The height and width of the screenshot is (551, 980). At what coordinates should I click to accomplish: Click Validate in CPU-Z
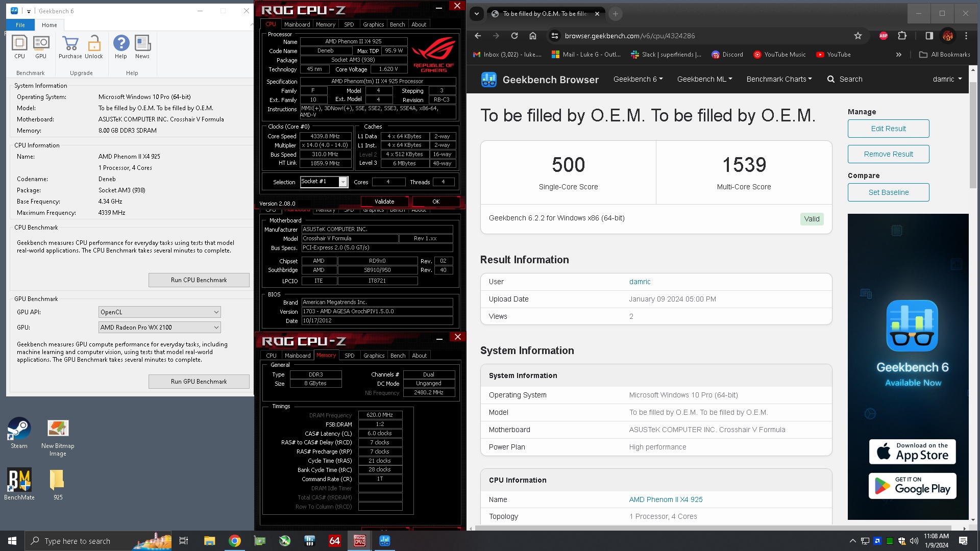point(384,202)
